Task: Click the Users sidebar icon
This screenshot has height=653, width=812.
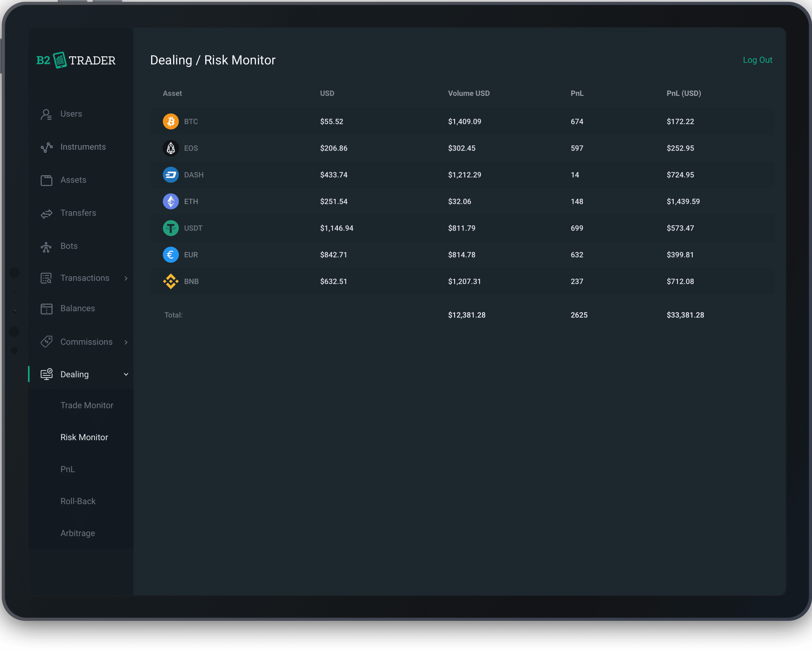Action: [x=46, y=114]
